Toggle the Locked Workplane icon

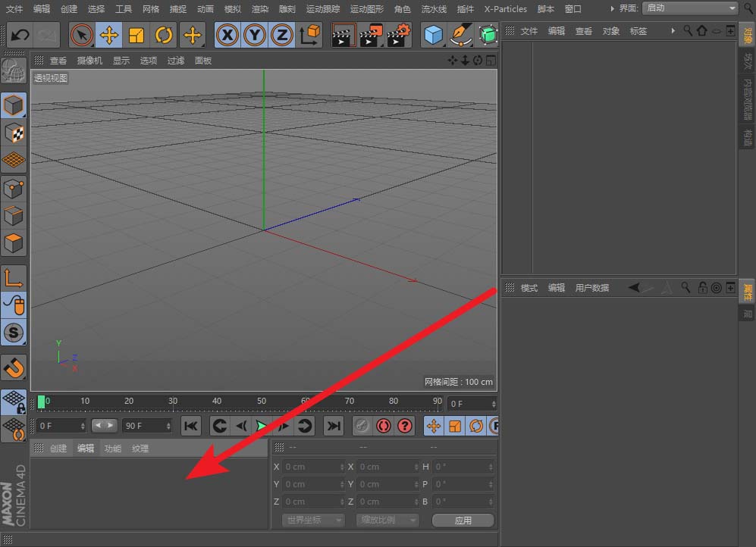point(14,402)
